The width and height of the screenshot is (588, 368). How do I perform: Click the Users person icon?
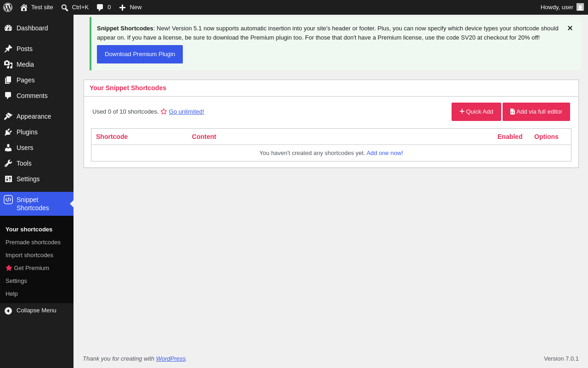(x=8, y=148)
